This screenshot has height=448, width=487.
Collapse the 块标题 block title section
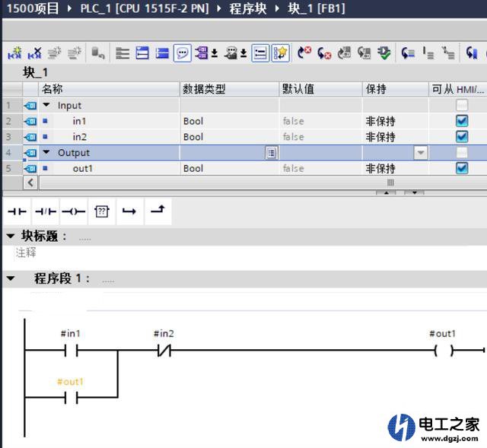click(x=11, y=237)
